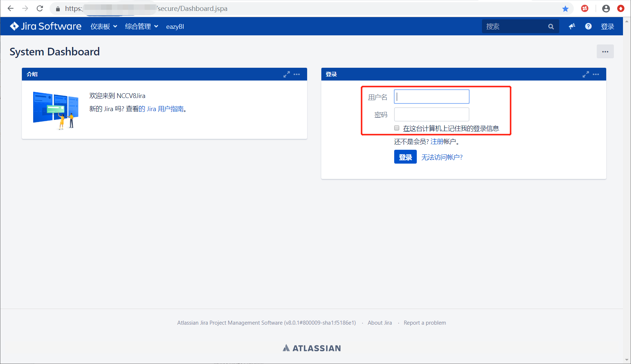The image size is (631, 364).
Task: Click Report a problem in the footer
Action: click(x=425, y=323)
